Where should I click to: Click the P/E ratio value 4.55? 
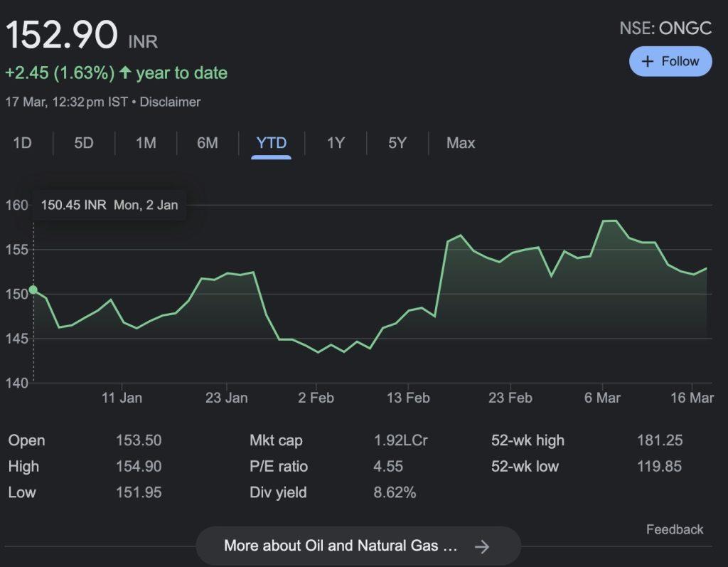pos(388,466)
